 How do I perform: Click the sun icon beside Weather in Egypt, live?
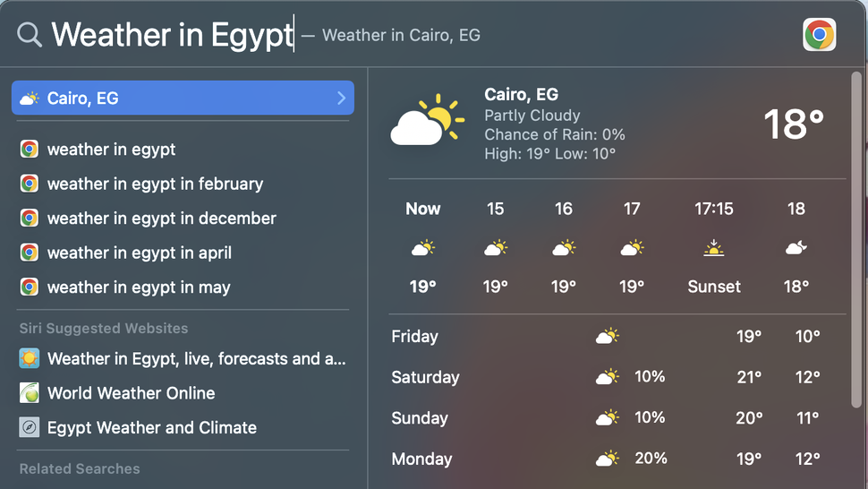[30, 359]
